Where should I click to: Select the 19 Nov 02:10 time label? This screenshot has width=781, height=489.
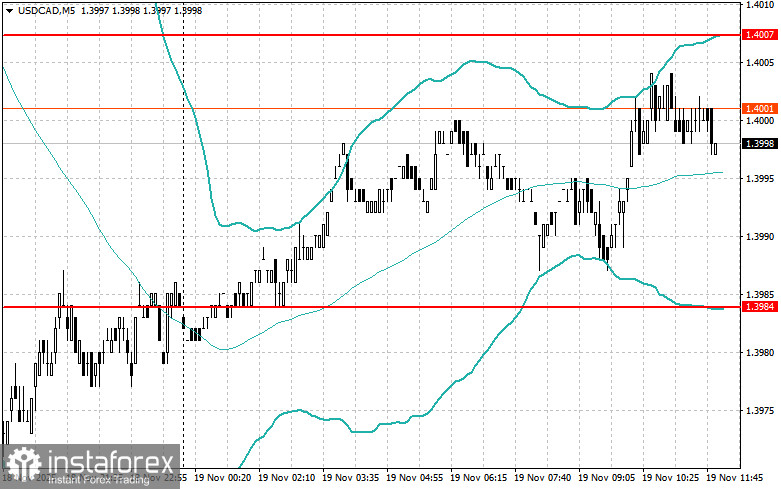[x=286, y=478]
